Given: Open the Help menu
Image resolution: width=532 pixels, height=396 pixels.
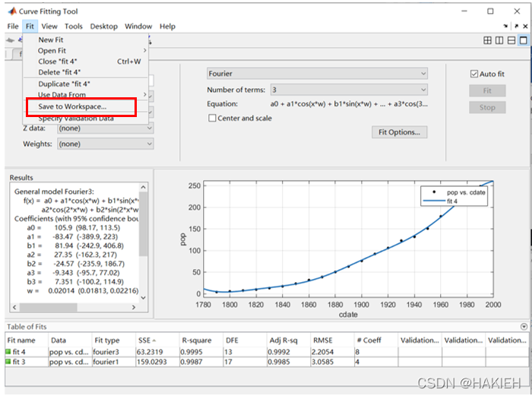Looking at the screenshot, I should point(168,26).
